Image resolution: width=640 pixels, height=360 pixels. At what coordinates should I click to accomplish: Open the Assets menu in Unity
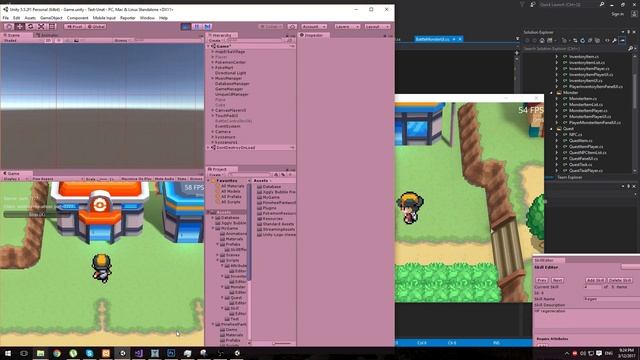tap(30, 18)
